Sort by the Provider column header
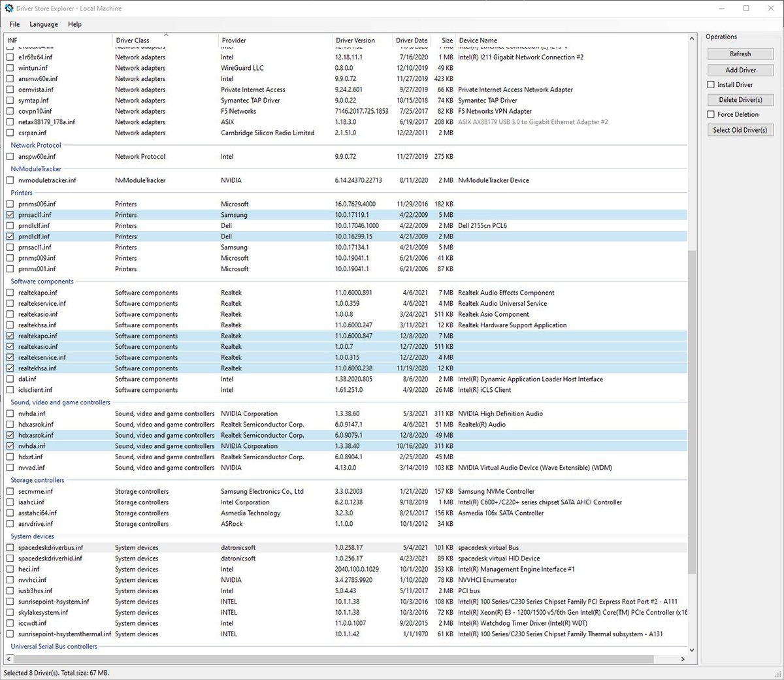784x680 pixels. 233,40
